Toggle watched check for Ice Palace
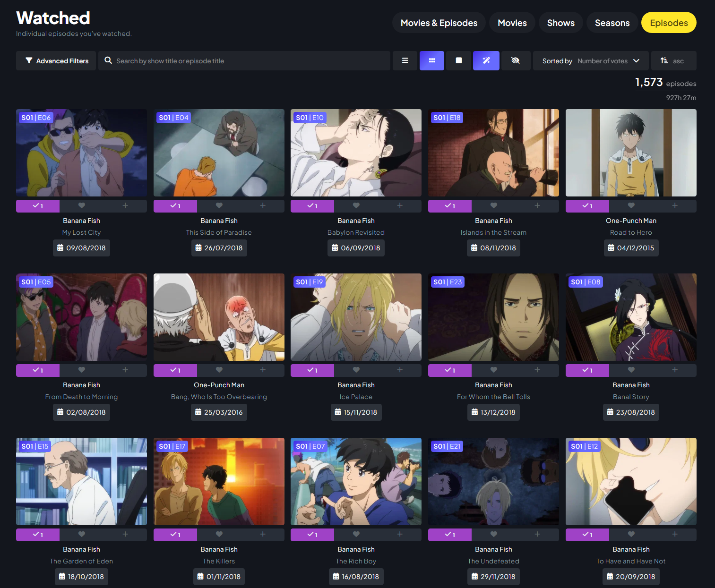This screenshot has width=715, height=588. pos(312,370)
